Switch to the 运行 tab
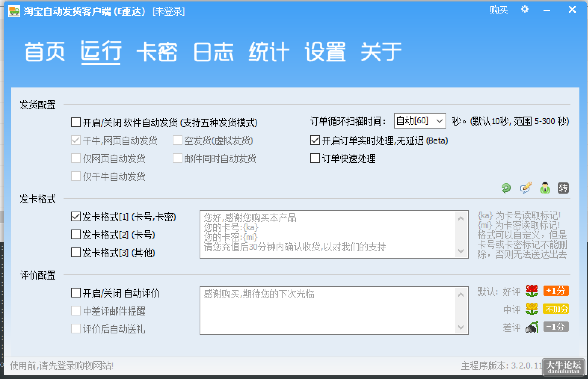588x379 pixels. pos(101,52)
